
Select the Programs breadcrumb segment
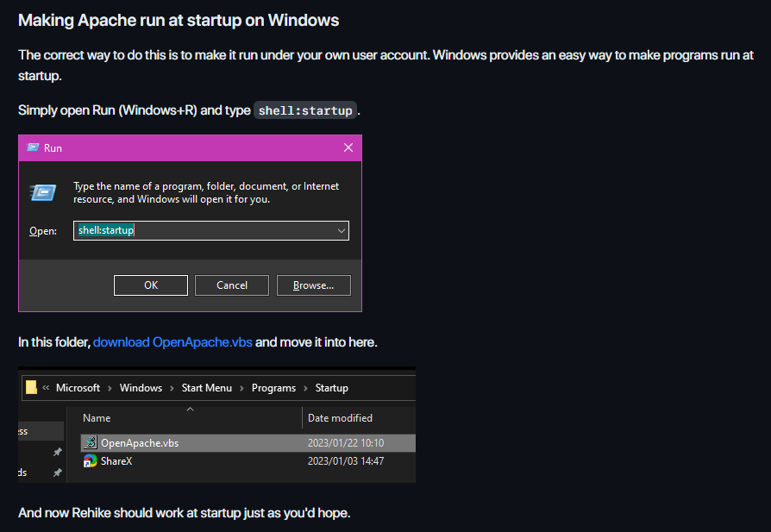[273, 388]
